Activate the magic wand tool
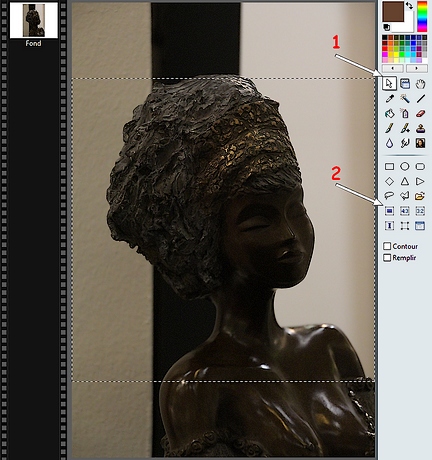The height and width of the screenshot is (460, 432). pos(405,99)
